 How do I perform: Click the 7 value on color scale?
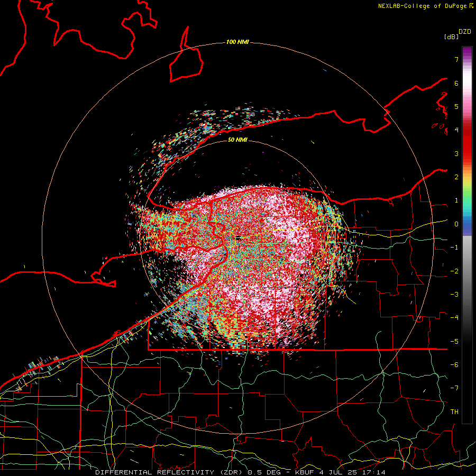pyautogui.click(x=456, y=59)
